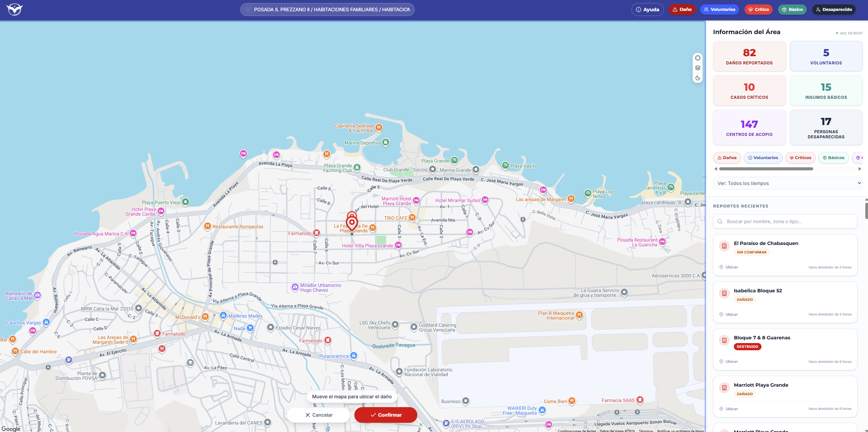The width and height of the screenshot is (868, 432).
Task: Toggle Voluntarios filter chip in sidebar
Action: click(x=763, y=158)
